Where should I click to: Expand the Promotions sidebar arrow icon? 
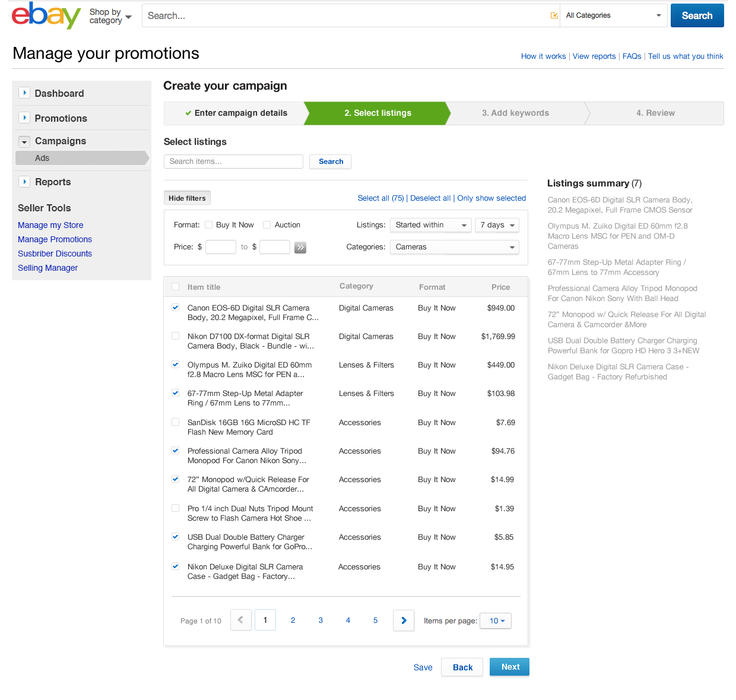tap(24, 118)
